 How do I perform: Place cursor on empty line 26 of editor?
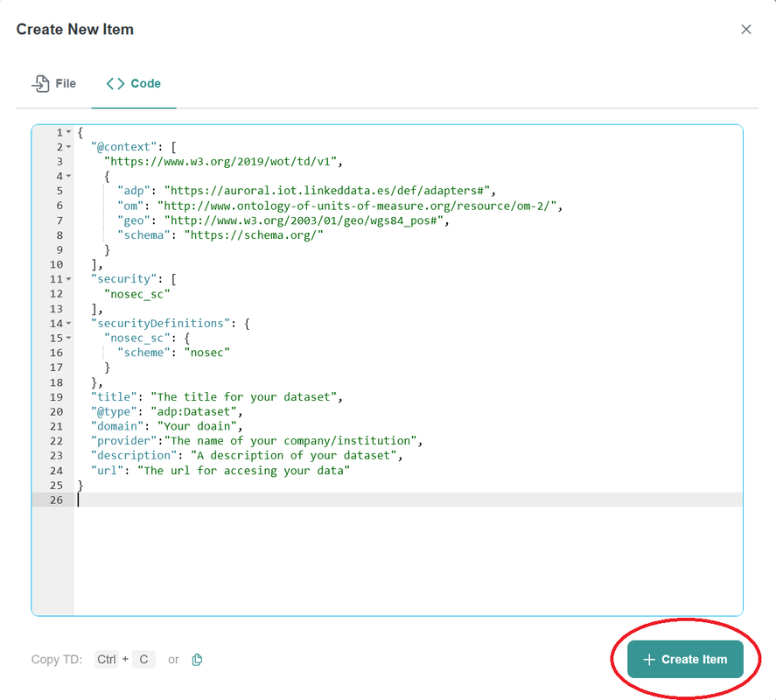click(408, 500)
